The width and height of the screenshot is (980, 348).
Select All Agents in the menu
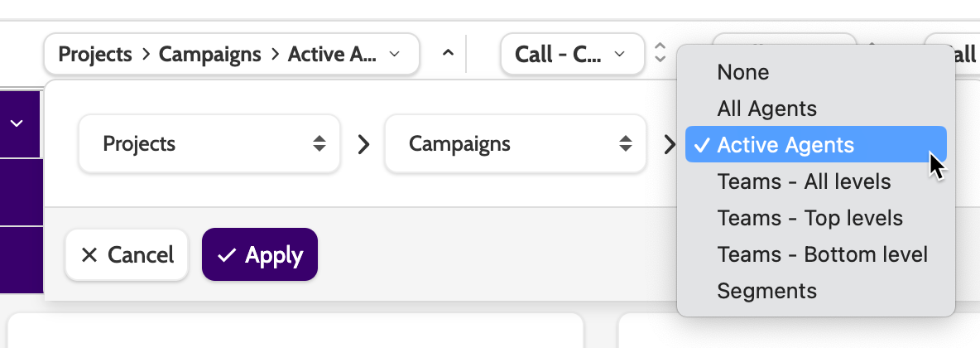point(766,109)
